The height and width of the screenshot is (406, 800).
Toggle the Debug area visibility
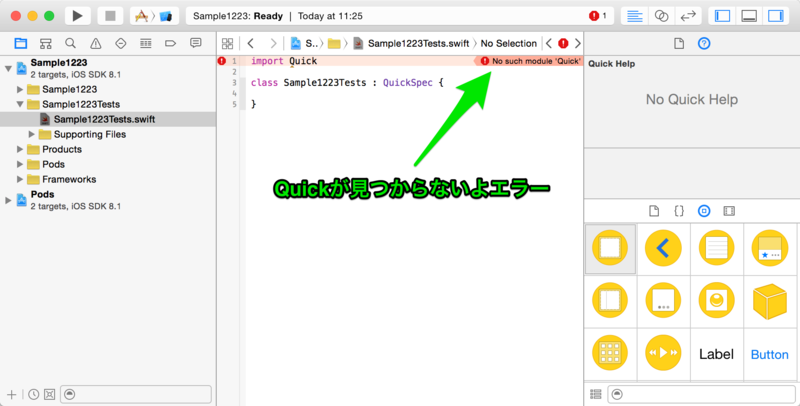click(x=749, y=16)
